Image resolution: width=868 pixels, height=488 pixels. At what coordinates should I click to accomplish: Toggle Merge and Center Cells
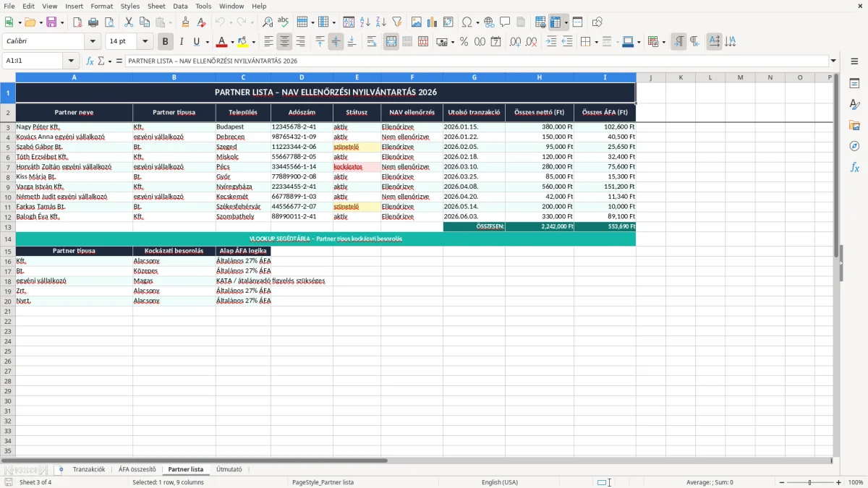click(391, 42)
